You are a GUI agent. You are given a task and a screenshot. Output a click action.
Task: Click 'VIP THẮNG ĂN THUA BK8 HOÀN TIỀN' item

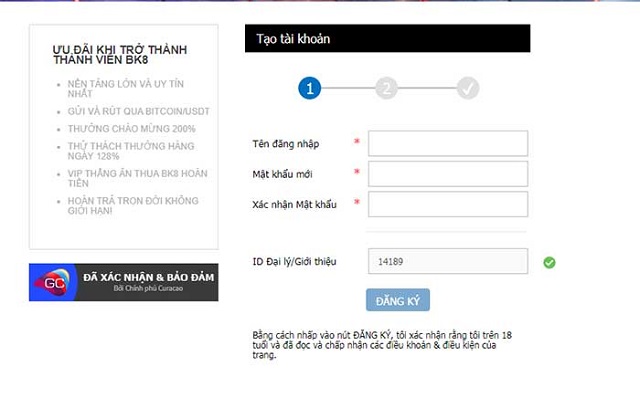click(x=138, y=178)
